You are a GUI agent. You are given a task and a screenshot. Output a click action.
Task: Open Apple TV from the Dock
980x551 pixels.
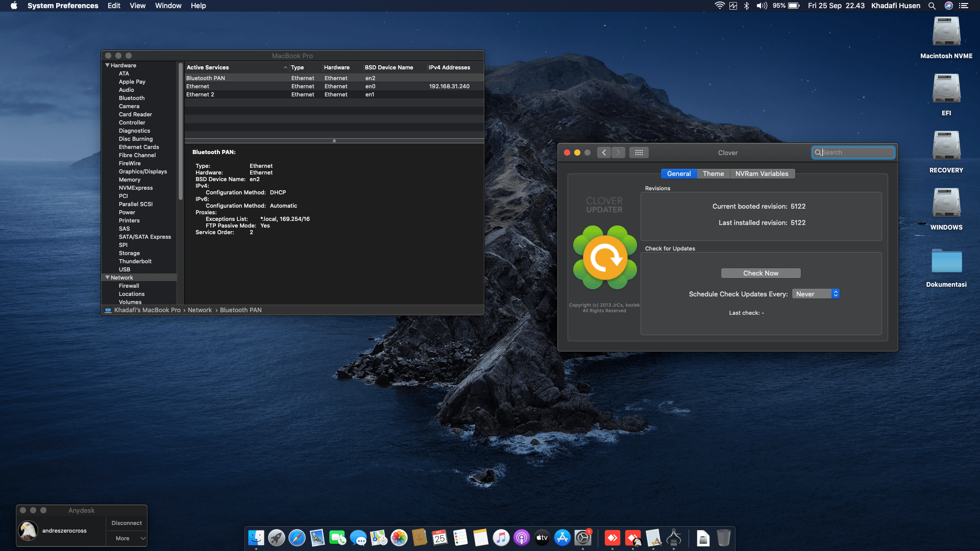coord(542,538)
